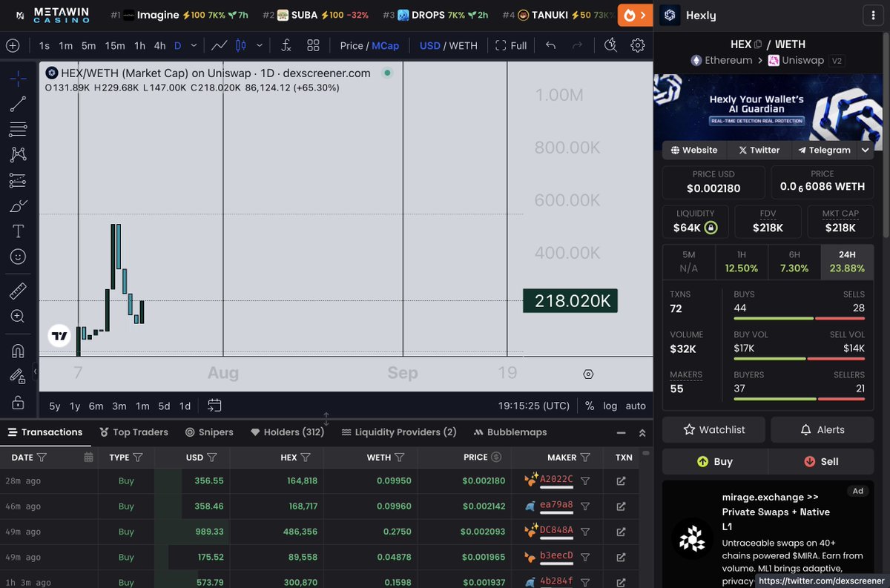Toggle between Price and MCap
Viewport: 890px width, 588px height.
coord(369,45)
